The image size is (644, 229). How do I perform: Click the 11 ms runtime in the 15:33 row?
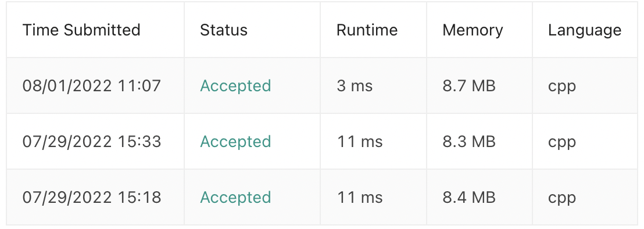coord(360,142)
